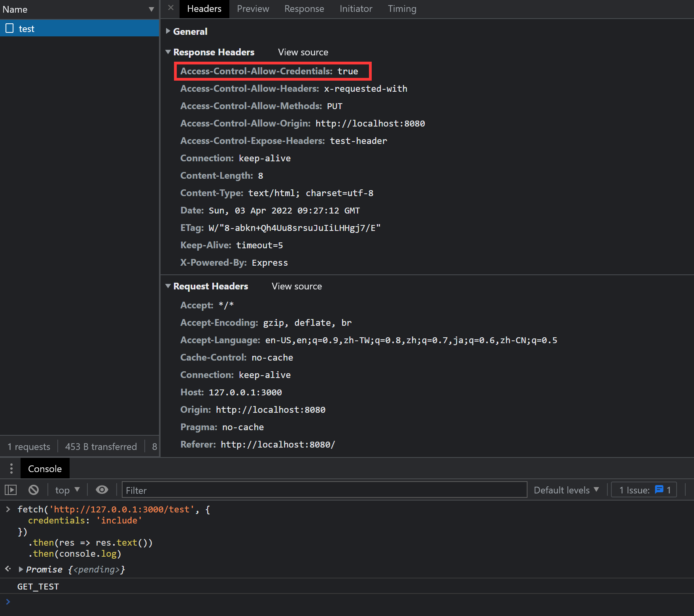
Task: Show the console sidebar
Action: tap(11, 490)
